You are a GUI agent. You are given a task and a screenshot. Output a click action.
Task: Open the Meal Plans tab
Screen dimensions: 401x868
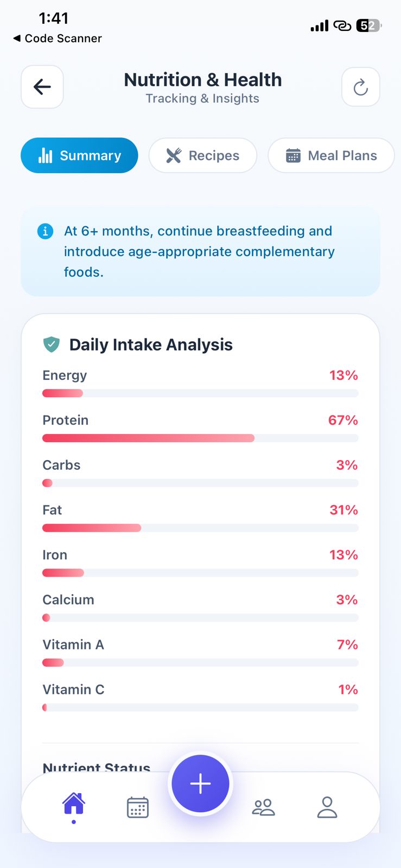pos(331,156)
